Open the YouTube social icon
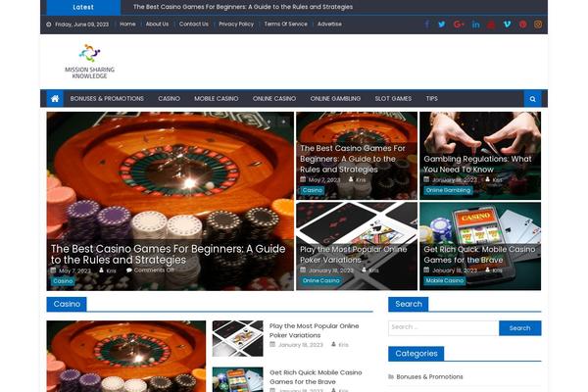 (491, 24)
